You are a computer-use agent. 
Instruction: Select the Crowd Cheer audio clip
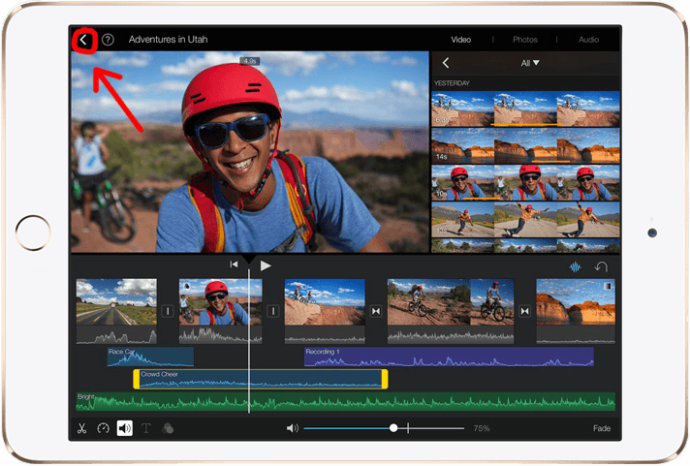click(x=261, y=379)
